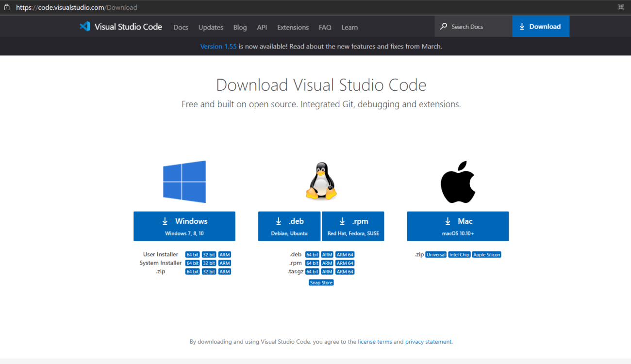Click the Linux penguin mascot

pos(321,180)
